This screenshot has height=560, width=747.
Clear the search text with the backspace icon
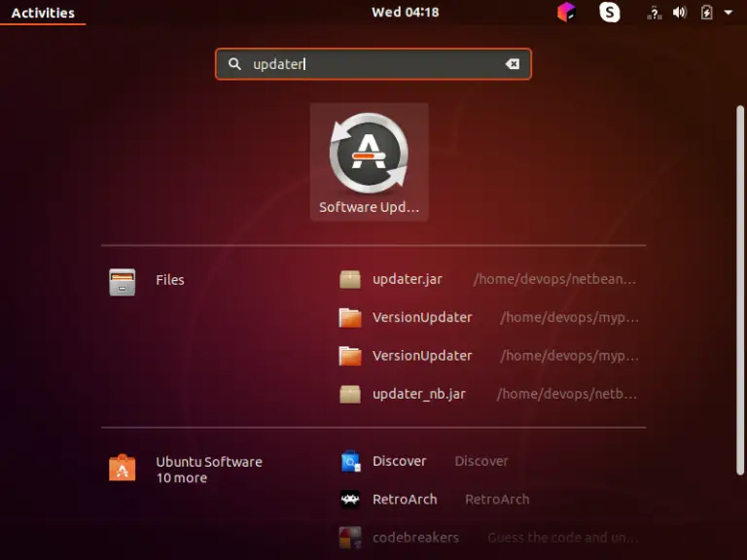pos(512,64)
